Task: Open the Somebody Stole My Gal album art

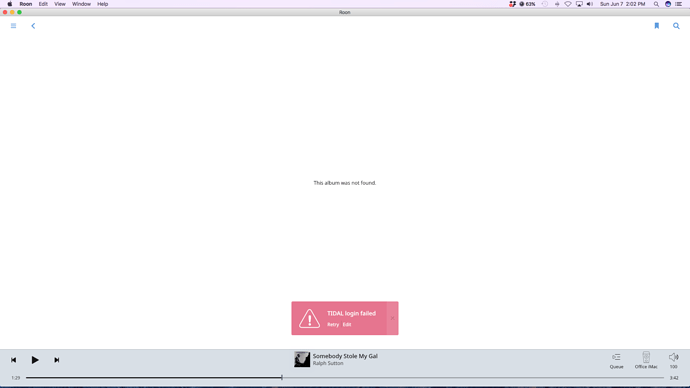Action: point(302,359)
